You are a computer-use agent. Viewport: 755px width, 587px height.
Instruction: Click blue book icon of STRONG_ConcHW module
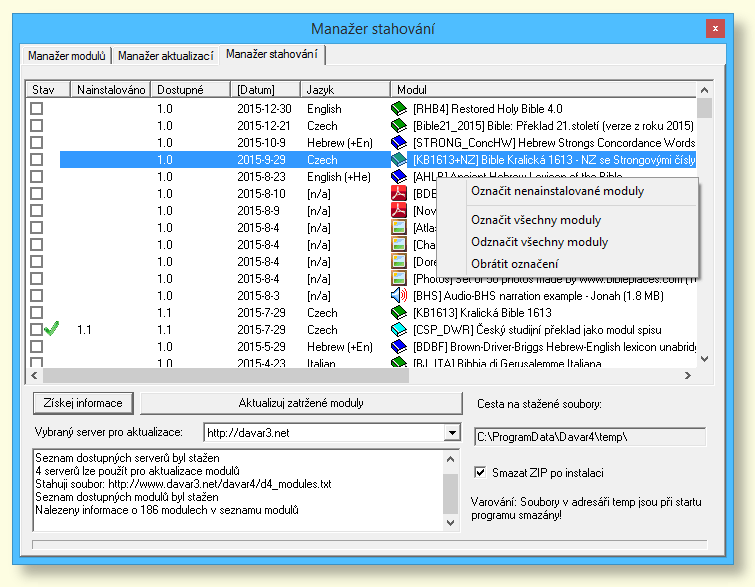pyautogui.click(x=398, y=142)
